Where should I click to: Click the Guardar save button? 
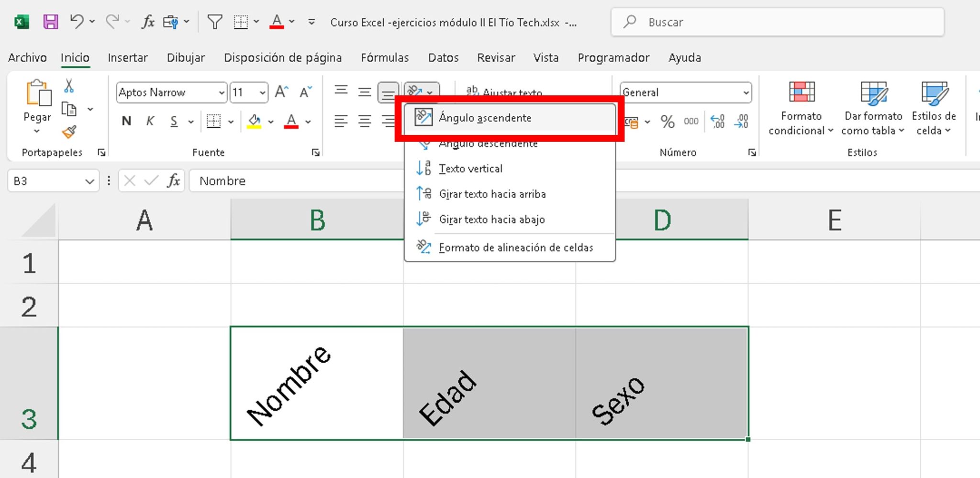coord(50,22)
